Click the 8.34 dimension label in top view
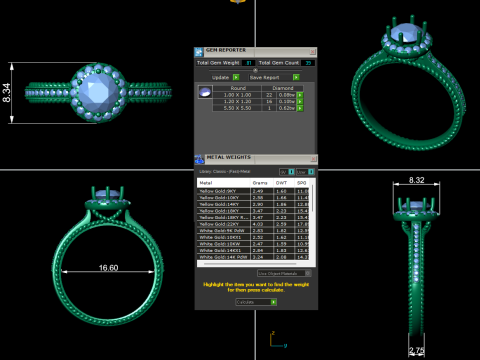 click(x=6, y=93)
